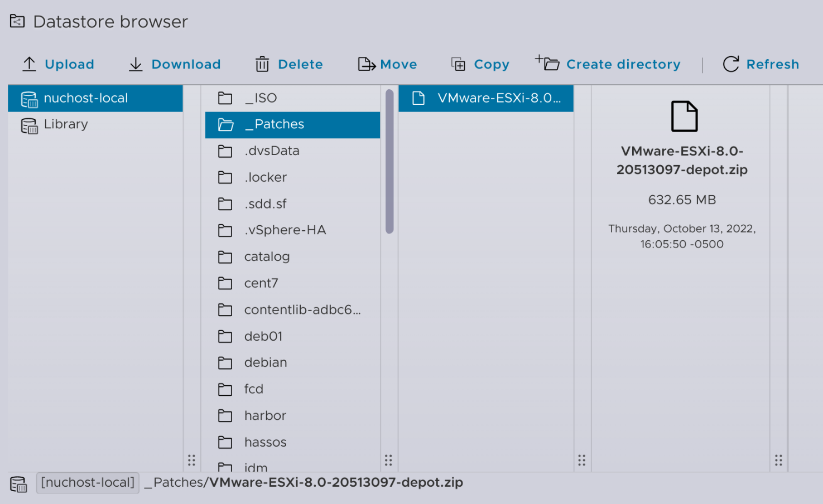
Task: Open the fcd folder
Action: pos(292,389)
